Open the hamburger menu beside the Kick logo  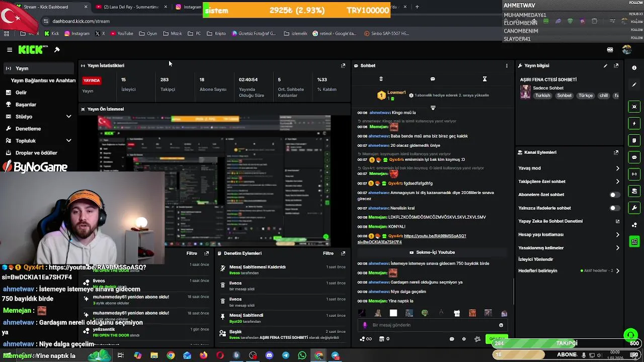[x=10, y=50]
